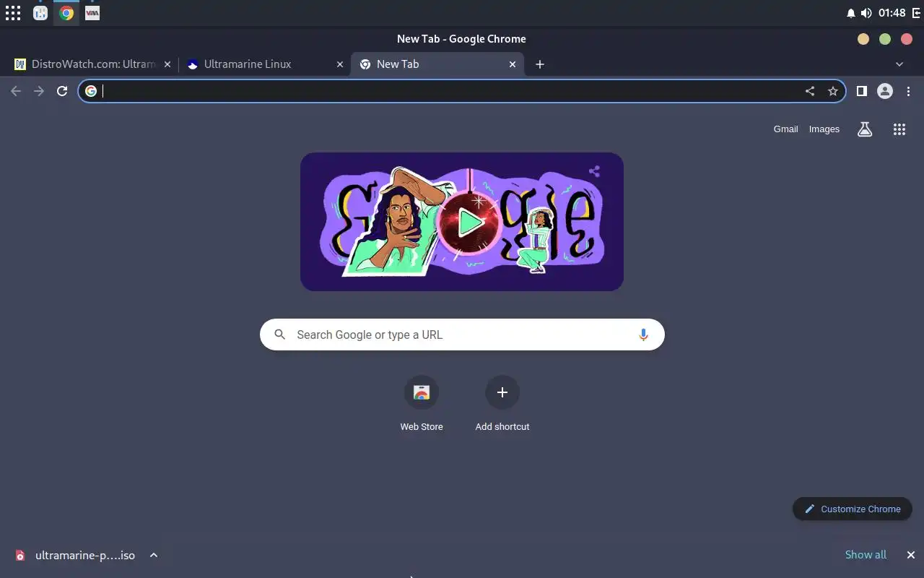Click the red close window button
924x578 pixels.
click(907, 39)
